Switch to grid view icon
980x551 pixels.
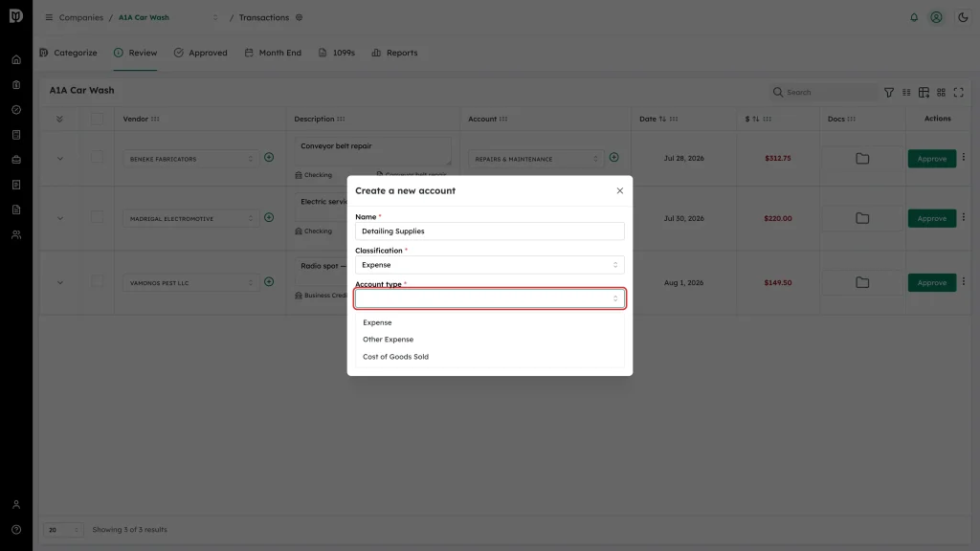click(942, 93)
